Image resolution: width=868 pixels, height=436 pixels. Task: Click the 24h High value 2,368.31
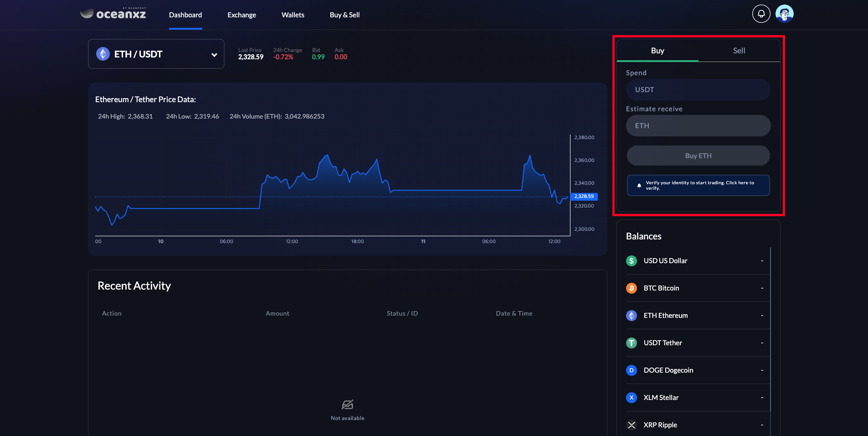[x=140, y=116]
